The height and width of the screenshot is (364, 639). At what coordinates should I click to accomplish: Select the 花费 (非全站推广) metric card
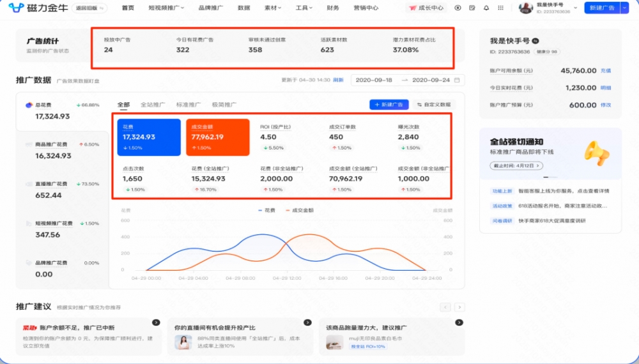(286, 179)
